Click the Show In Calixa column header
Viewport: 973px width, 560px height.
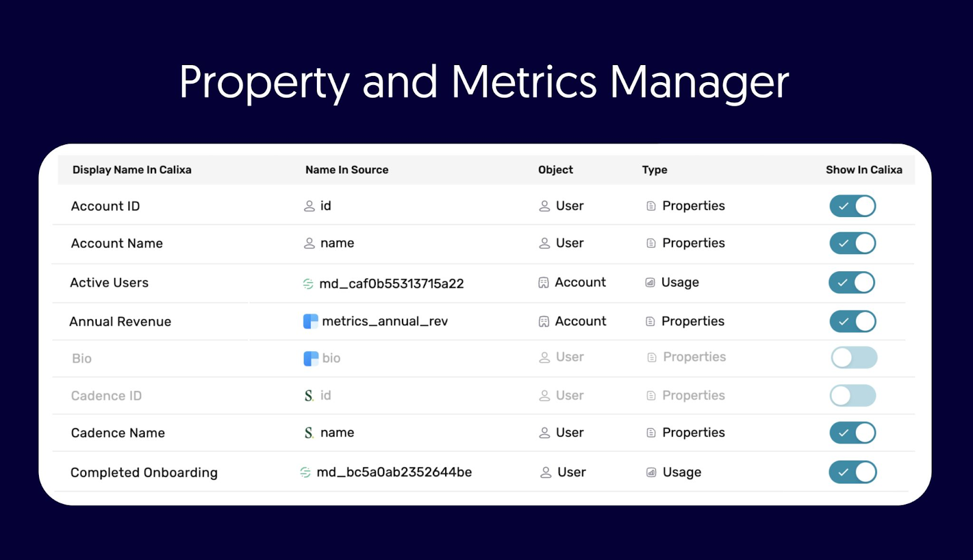click(864, 170)
